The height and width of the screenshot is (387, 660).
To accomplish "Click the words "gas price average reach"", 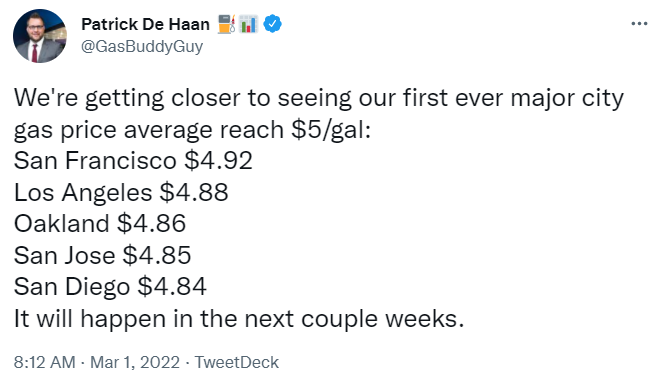I will [x=149, y=130].
